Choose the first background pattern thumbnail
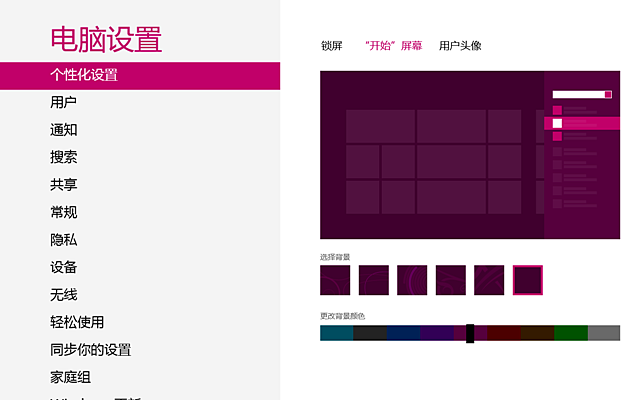 335,280
